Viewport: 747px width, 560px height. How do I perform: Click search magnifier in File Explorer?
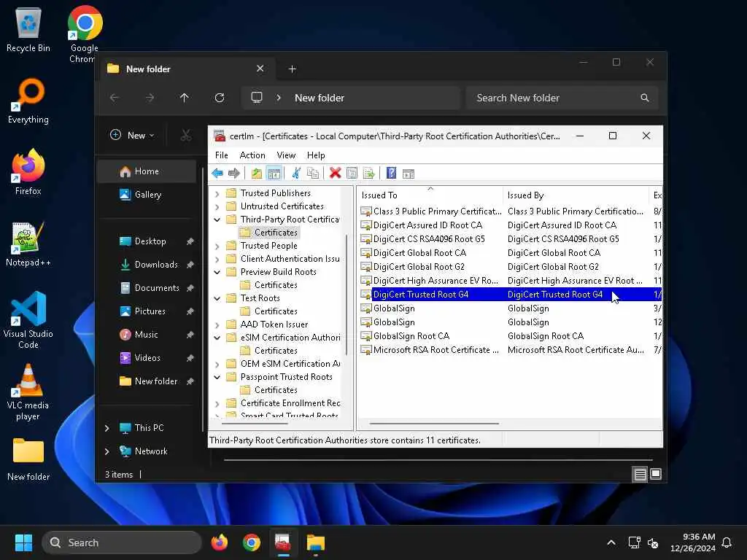[x=645, y=98]
